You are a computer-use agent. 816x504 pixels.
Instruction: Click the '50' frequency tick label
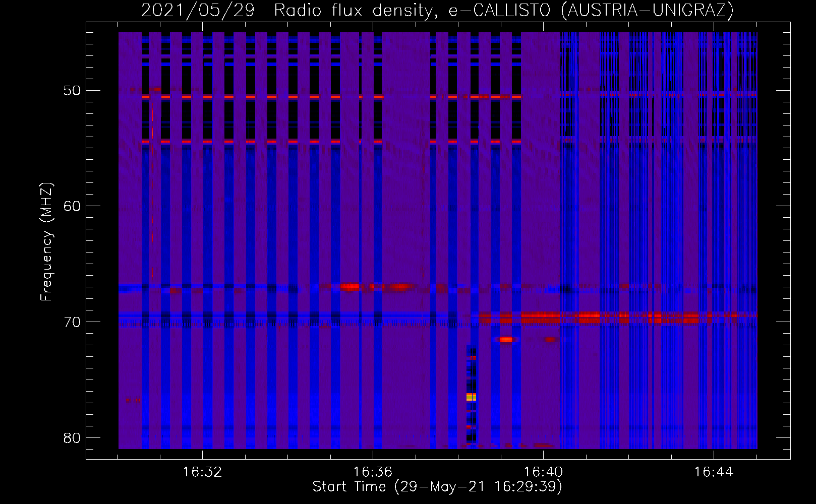pos(72,91)
